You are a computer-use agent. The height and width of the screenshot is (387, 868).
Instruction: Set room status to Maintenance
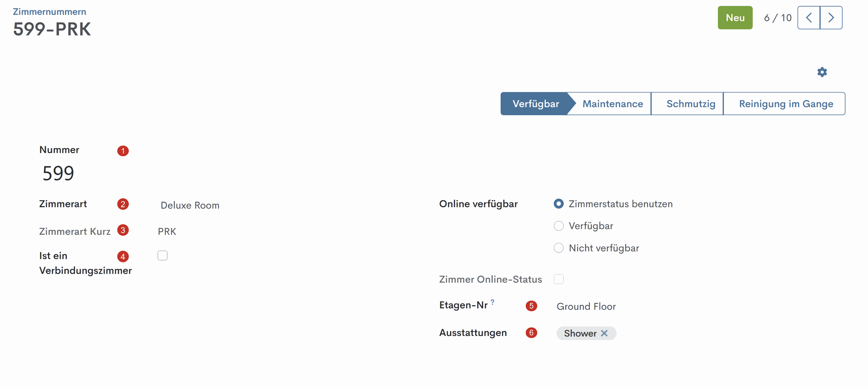(613, 104)
